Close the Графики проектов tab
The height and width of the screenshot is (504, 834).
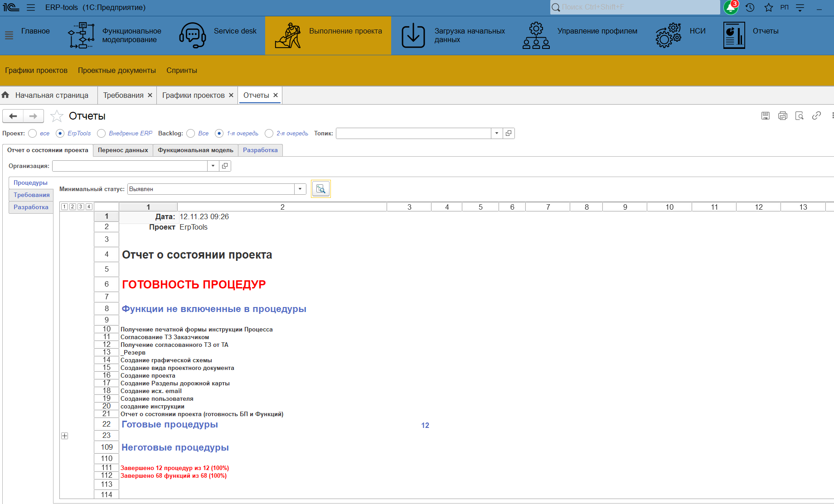pos(231,95)
